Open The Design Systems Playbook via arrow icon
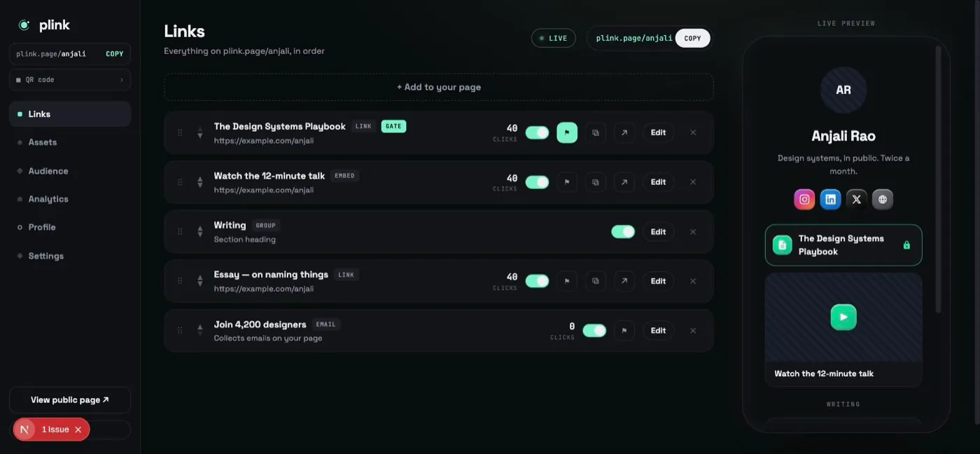980x454 pixels. [624, 132]
